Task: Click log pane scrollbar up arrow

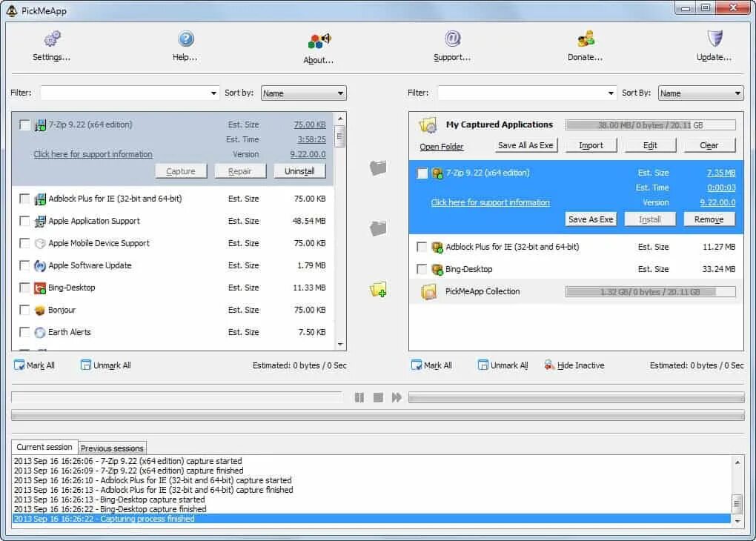Action: coord(737,462)
